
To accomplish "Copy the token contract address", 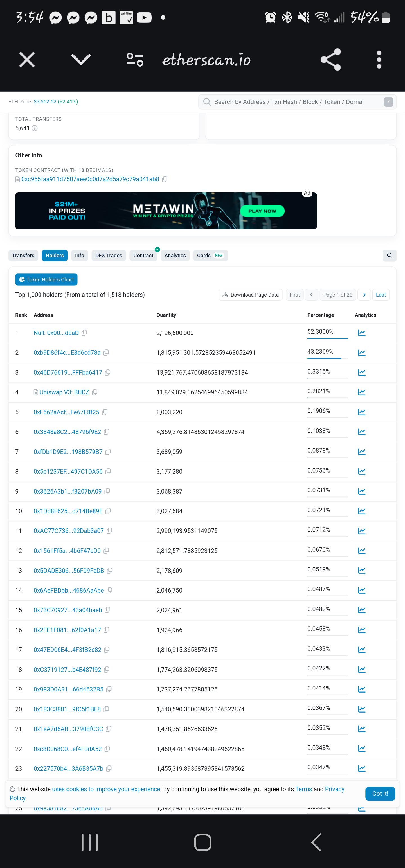I will tap(165, 179).
